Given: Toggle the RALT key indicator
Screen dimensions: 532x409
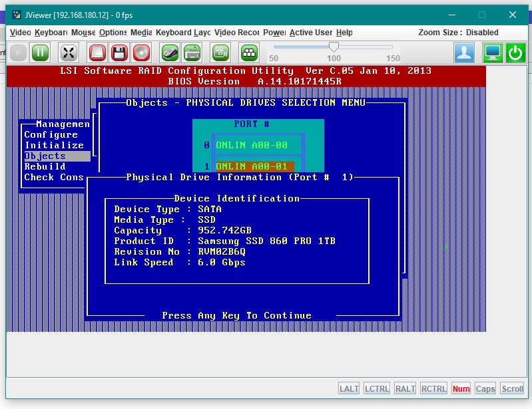Looking at the screenshot, I should pyautogui.click(x=405, y=388).
